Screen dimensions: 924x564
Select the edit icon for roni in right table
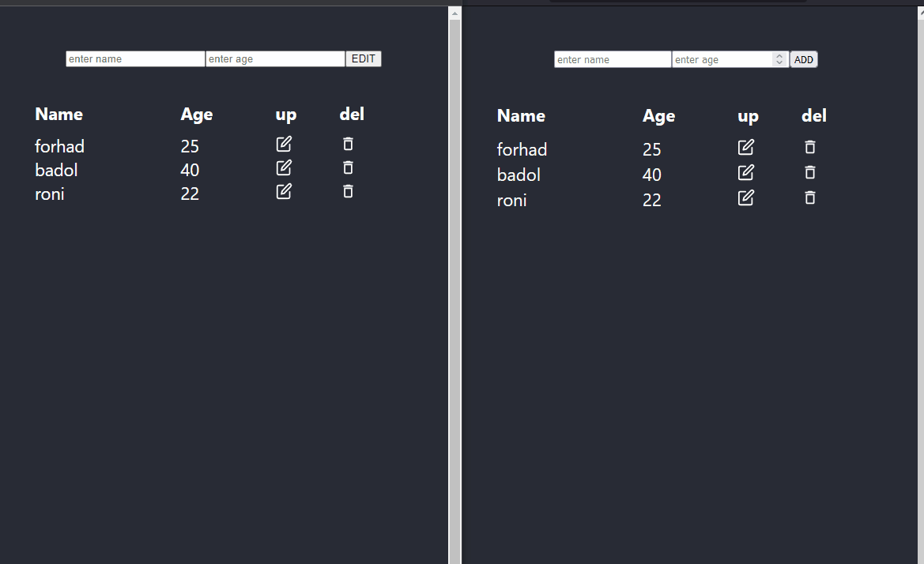click(746, 197)
